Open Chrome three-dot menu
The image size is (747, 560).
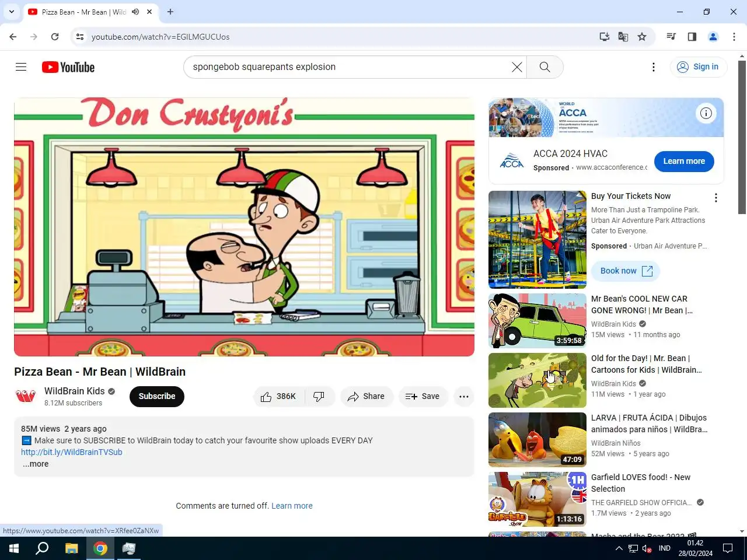coord(734,37)
